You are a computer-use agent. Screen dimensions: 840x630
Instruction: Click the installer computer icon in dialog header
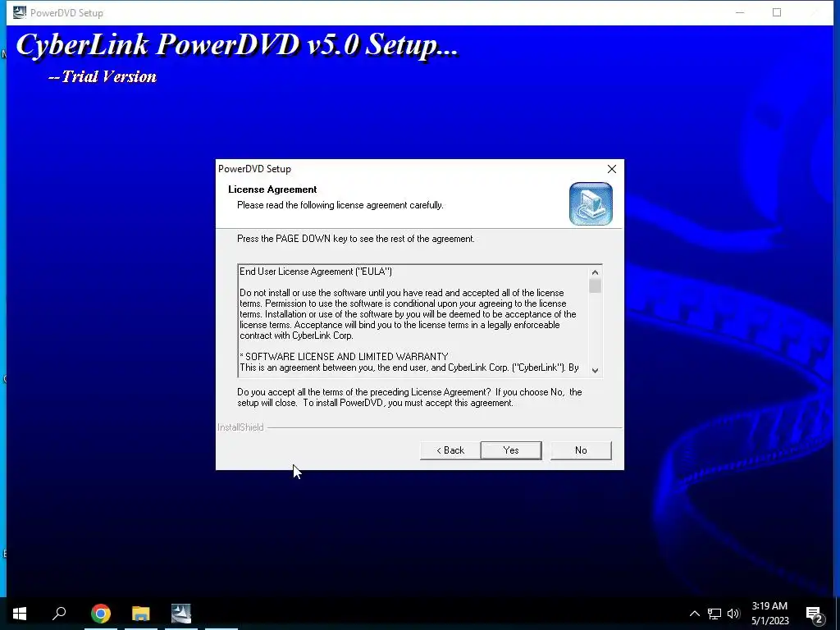tap(591, 203)
